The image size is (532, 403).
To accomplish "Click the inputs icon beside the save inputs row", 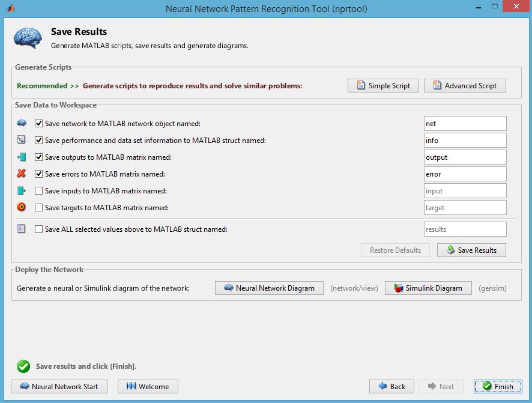I will pos(22,190).
